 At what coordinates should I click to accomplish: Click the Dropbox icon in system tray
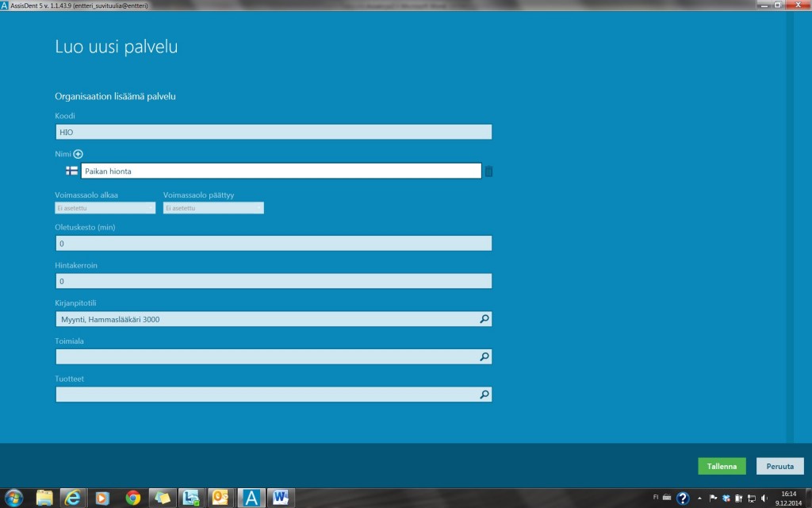pos(726,498)
